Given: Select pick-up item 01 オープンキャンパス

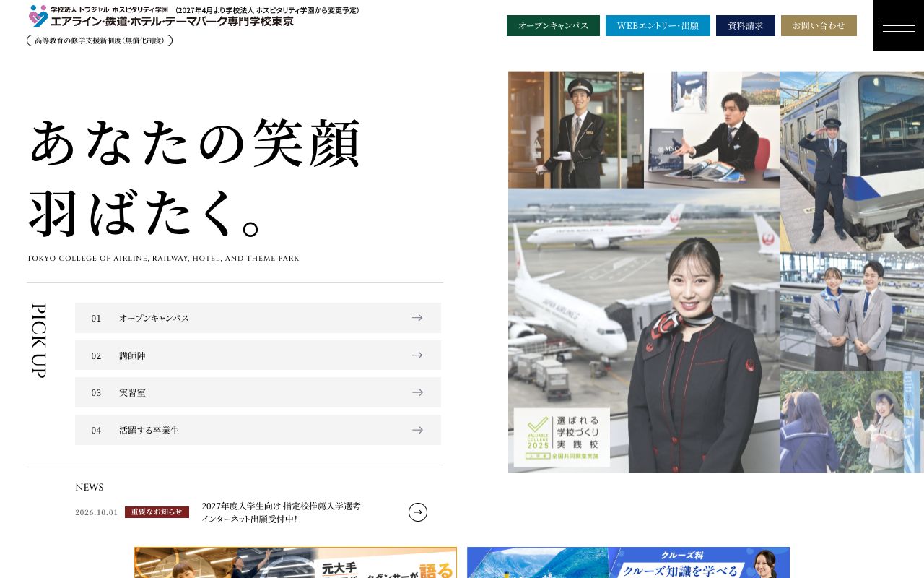Looking at the screenshot, I should [x=258, y=318].
